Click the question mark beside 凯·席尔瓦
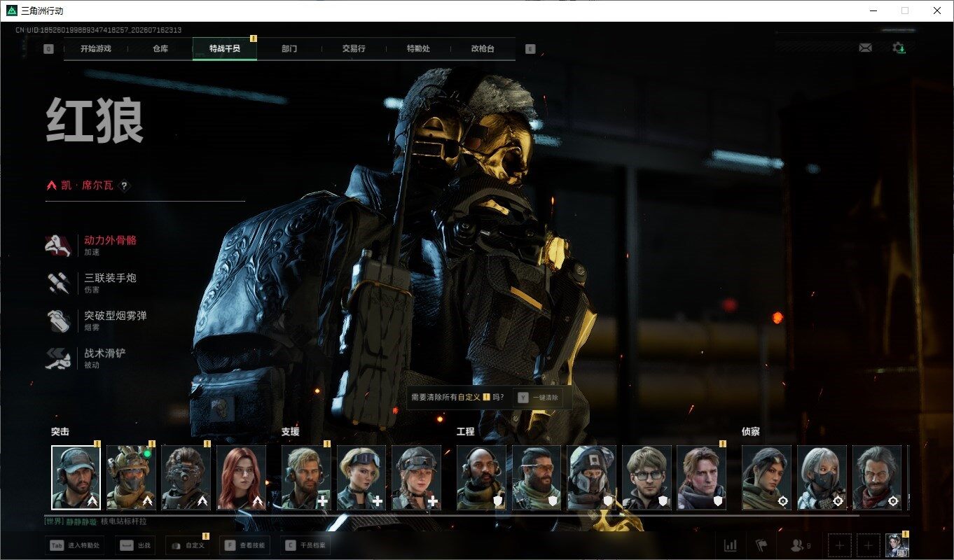Viewport: 954px width, 560px height. pyautogui.click(x=124, y=185)
